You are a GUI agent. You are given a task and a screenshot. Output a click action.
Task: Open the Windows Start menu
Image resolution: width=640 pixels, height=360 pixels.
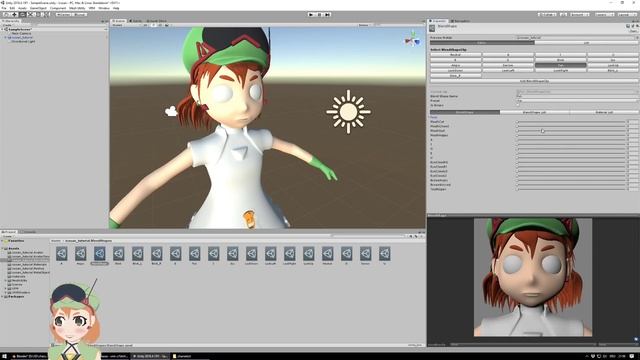(4, 356)
